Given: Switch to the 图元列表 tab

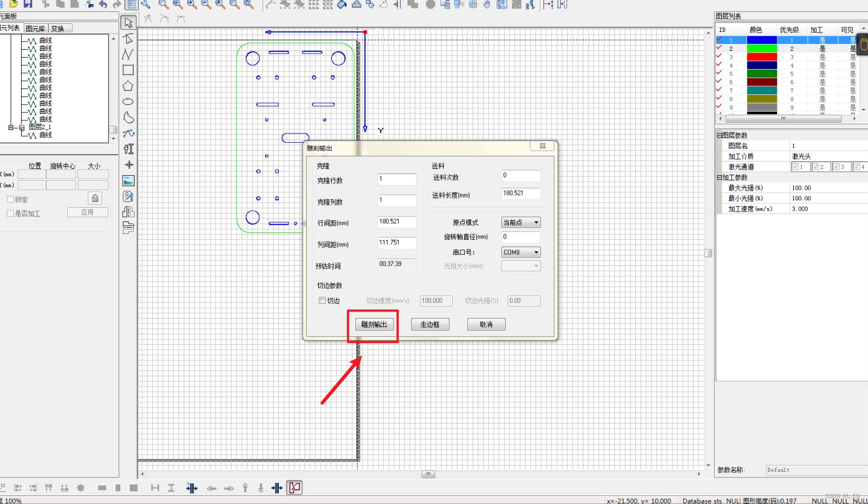Looking at the screenshot, I should point(11,28).
